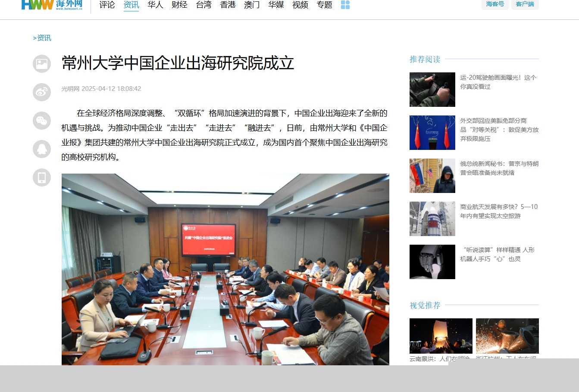579x392 pixels.
Task: Go to the 台湾 section
Action: [x=203, y=5]
